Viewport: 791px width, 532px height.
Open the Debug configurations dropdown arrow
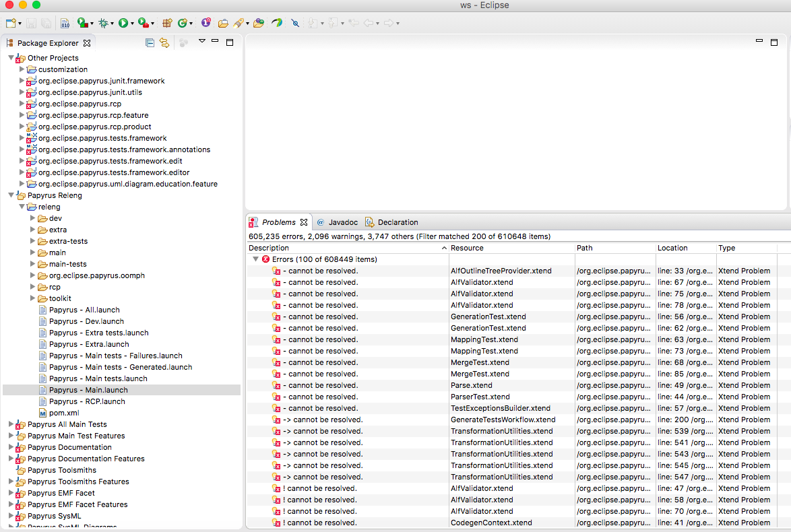tap(112, 24)
